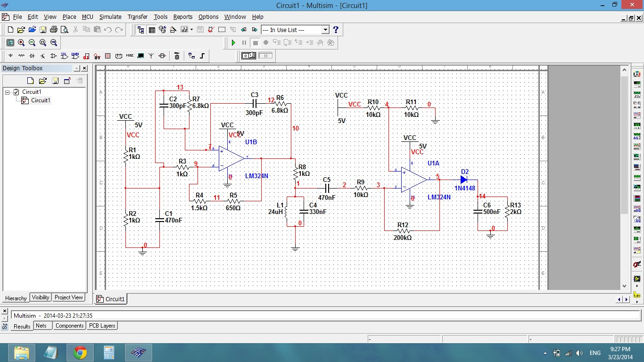This screenshot has height=362, width=644.
Task: Run the simulation with the green play button
Action: [x=234, y=42]
